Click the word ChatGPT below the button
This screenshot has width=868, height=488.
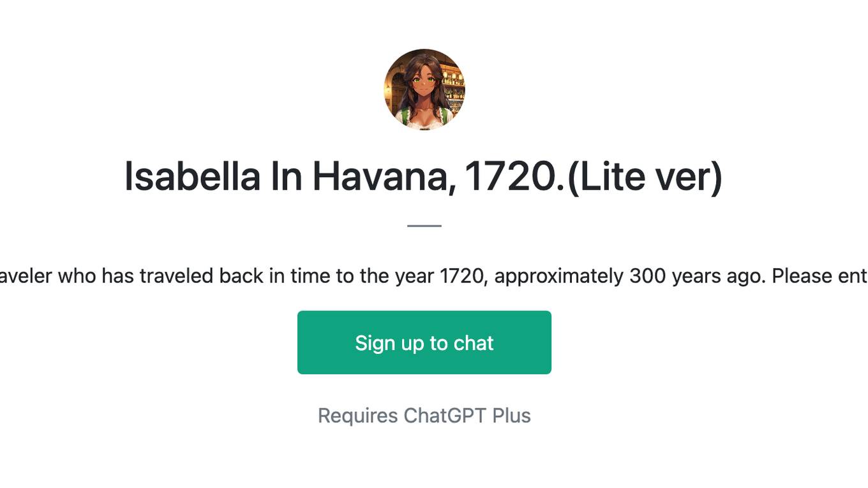click(x=445, y=416)
